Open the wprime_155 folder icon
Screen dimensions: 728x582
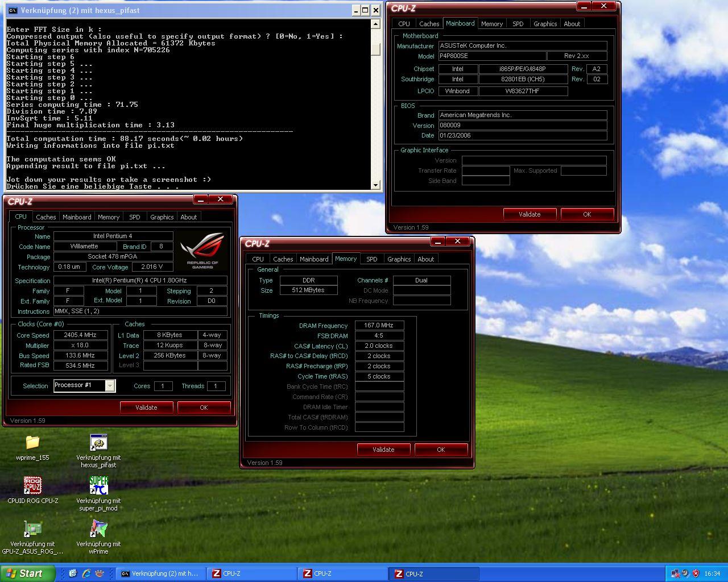point(32,442)
